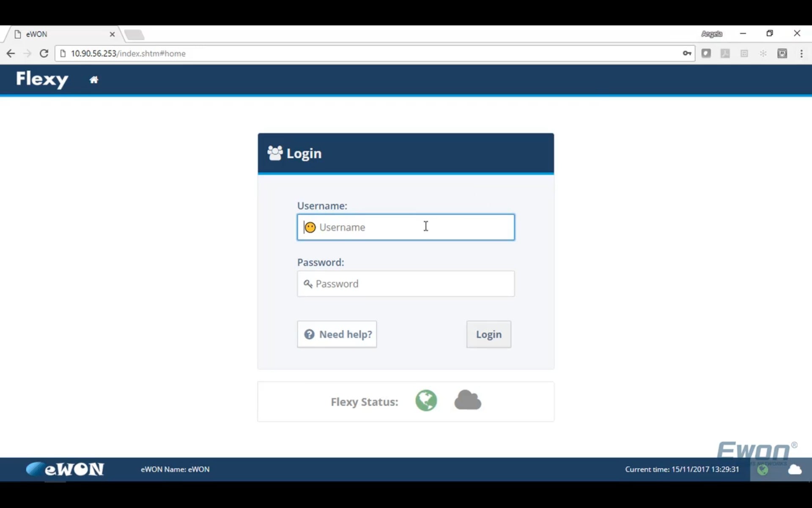Viewport: 812px width, 508px height.
Task: Minimize the browser window
Action: pos(743,33)
